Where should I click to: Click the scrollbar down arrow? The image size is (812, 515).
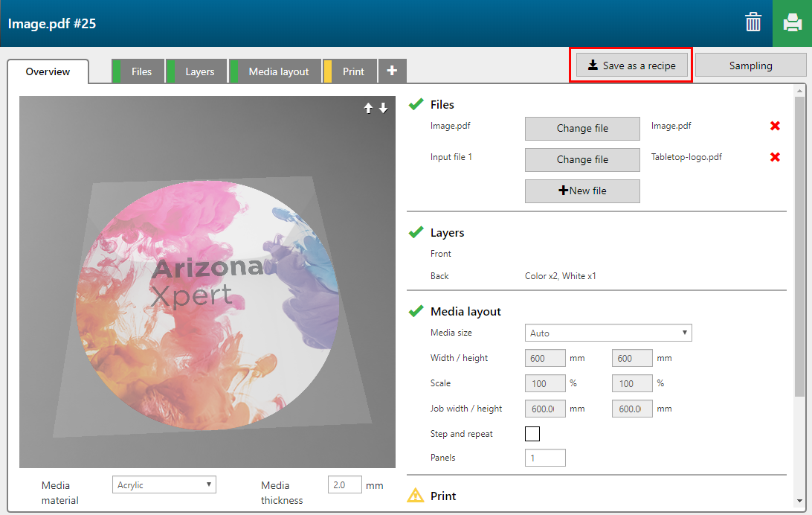799,501
